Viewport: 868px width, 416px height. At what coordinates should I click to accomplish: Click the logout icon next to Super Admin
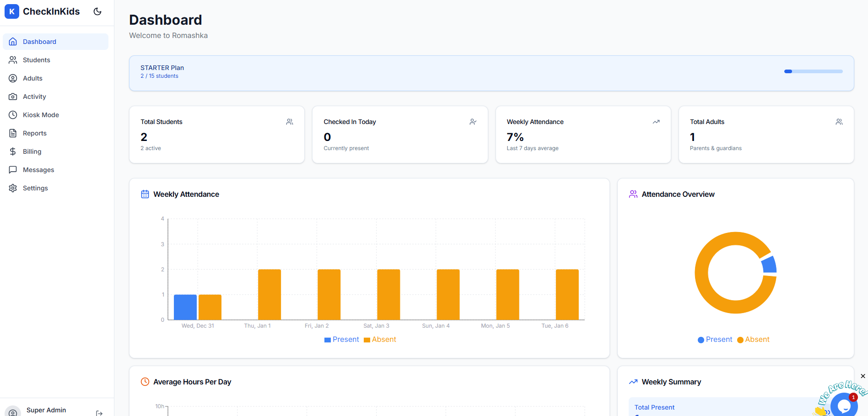[x=99, y=413]
